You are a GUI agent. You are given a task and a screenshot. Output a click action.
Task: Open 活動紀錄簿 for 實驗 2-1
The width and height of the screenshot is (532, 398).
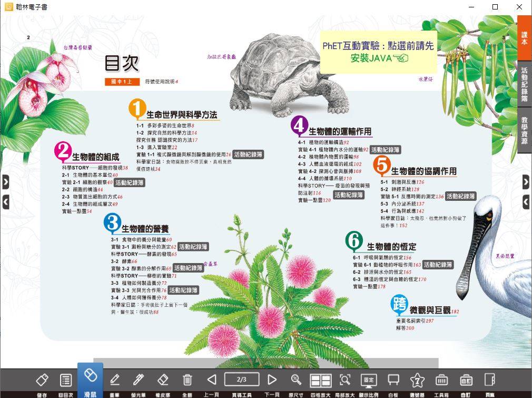click(129, 183)
